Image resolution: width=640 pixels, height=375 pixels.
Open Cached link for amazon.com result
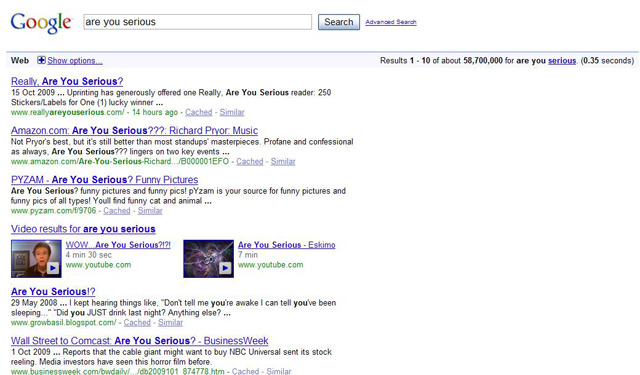pyautogui.click(x=250, y=162)
